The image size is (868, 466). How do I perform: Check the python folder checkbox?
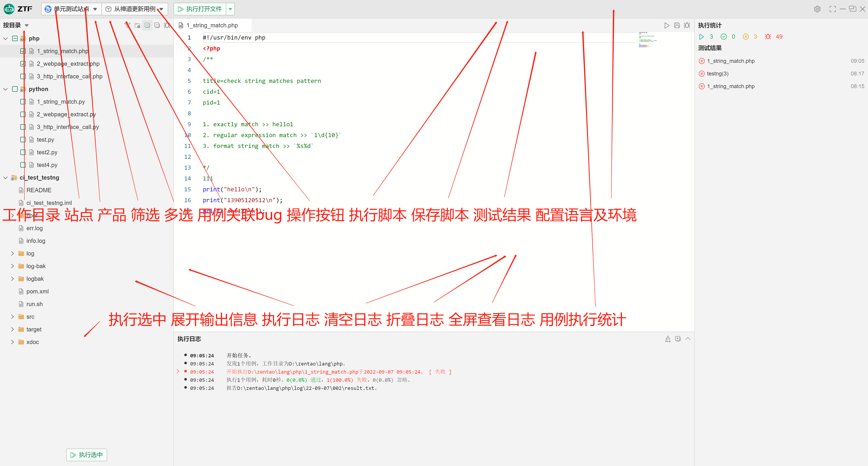pos(15,89)
